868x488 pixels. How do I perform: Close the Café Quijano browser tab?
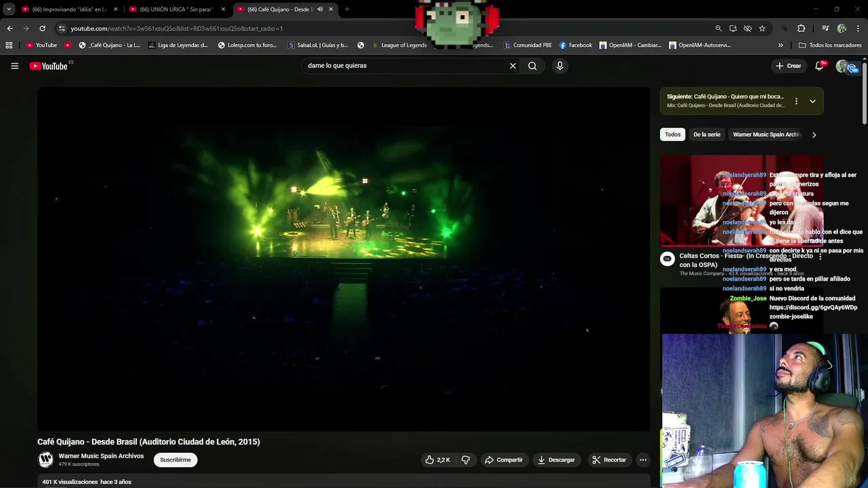[x=331, y=9]
